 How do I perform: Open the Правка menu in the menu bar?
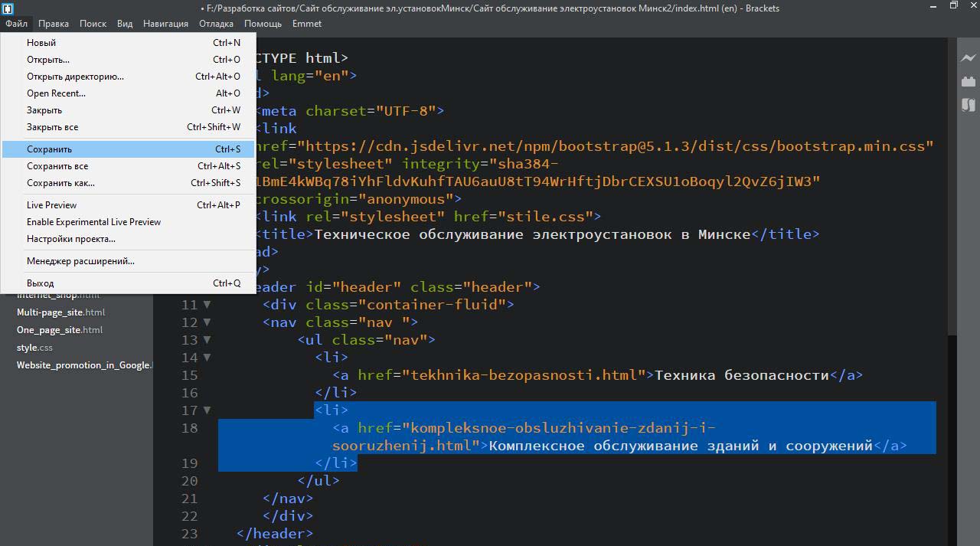pos(53,24)
